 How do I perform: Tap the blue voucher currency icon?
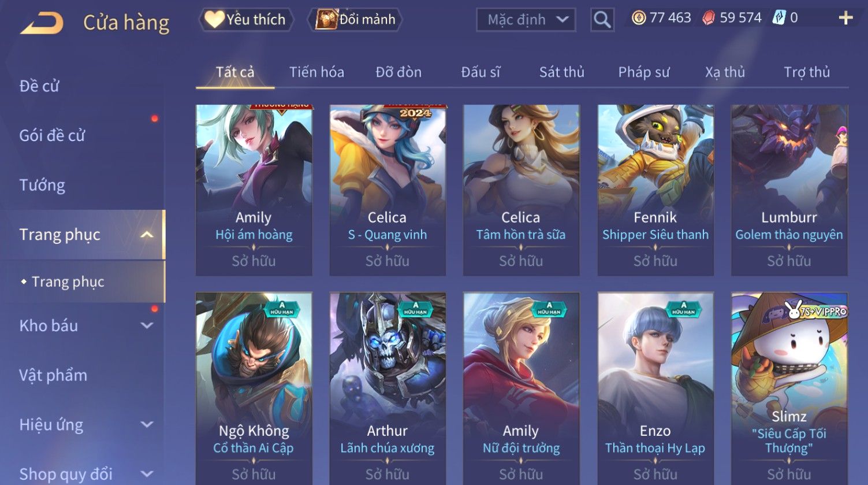pos(779,18)
